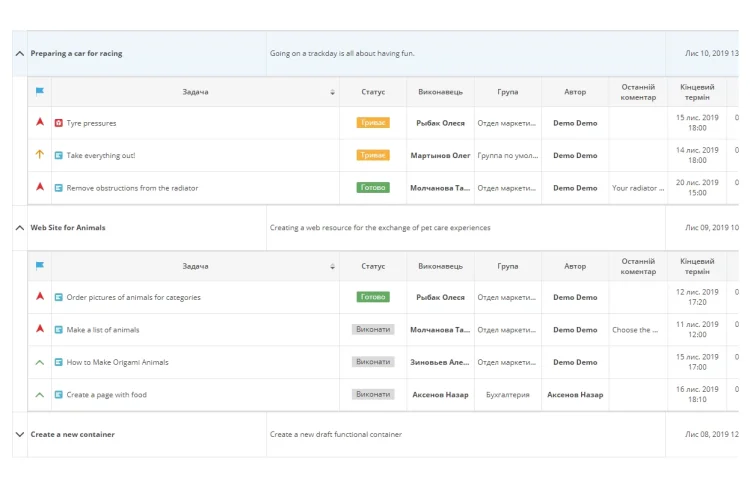Click Статус column header in first table
This screenshot has width=750, height=485.
coord(373,92)
